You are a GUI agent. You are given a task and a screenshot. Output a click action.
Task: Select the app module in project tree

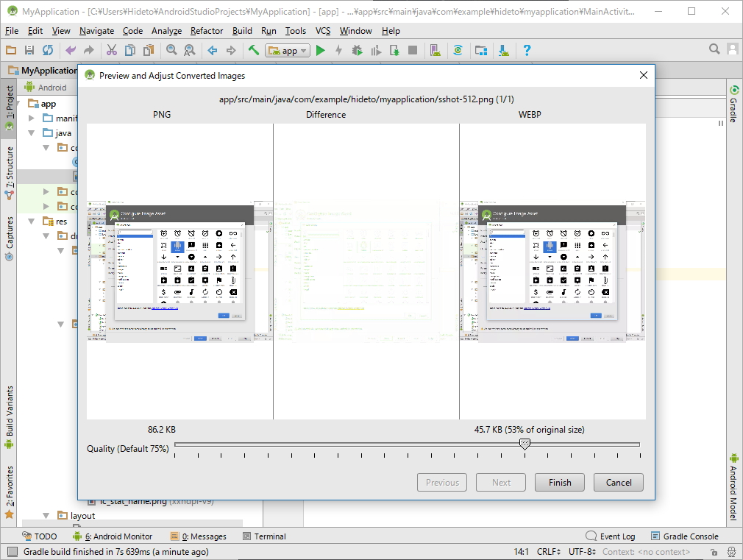(42, 103)
